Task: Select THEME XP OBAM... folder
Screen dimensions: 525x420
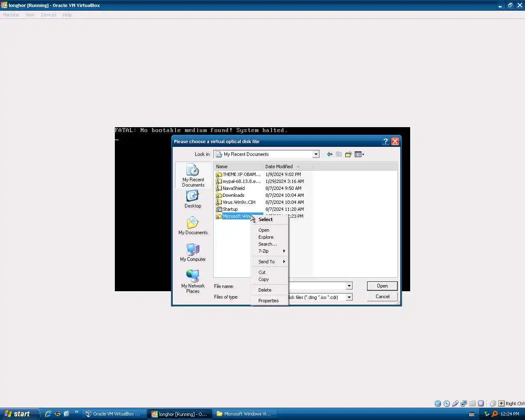Action: click(238, 174)
